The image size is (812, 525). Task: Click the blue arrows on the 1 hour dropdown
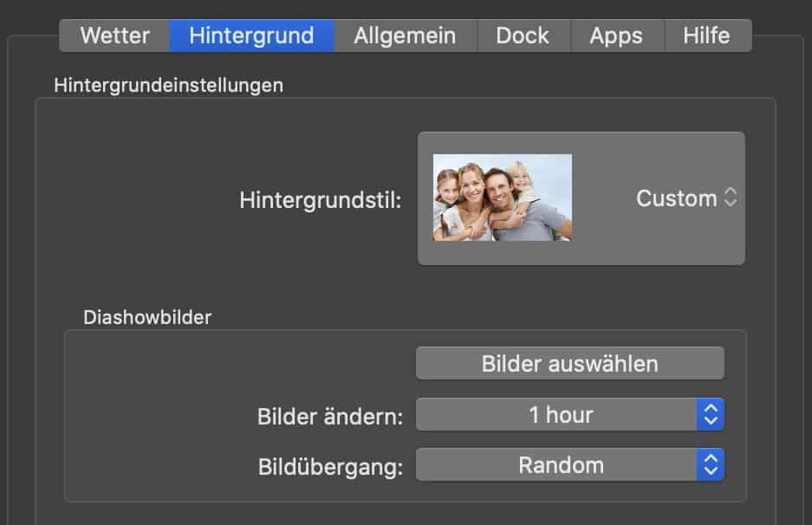point(710,415)
